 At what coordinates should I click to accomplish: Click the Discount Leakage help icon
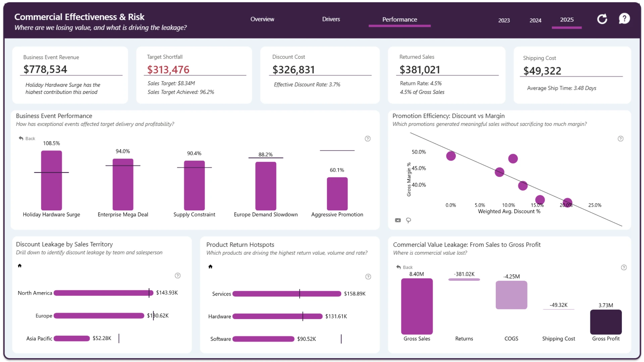(x=178, y=276)
